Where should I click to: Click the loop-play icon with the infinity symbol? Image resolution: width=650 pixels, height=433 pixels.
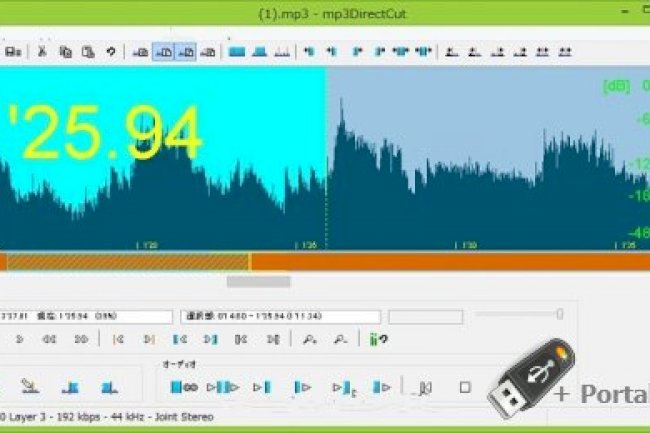pos(184,387)
